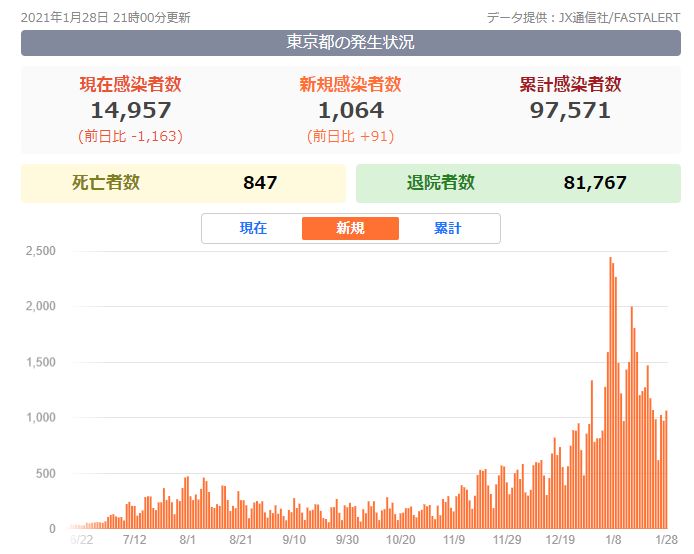Viewport: 694px width, 554px height.
Task: Click the 8/21 x-axis date label
Action: pos(241,540)
